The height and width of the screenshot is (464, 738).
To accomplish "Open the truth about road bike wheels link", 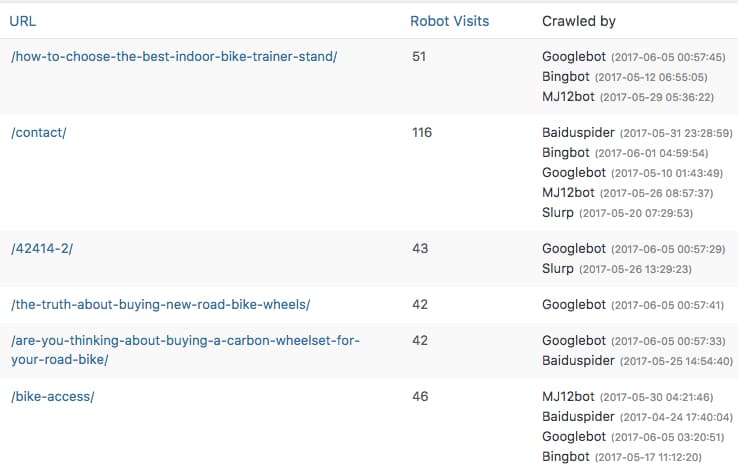I will (160, 304).
